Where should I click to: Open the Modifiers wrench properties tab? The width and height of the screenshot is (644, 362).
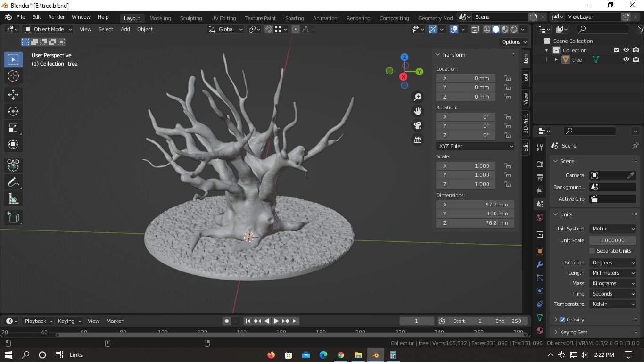pyautogui.click(x=540, y=264)
